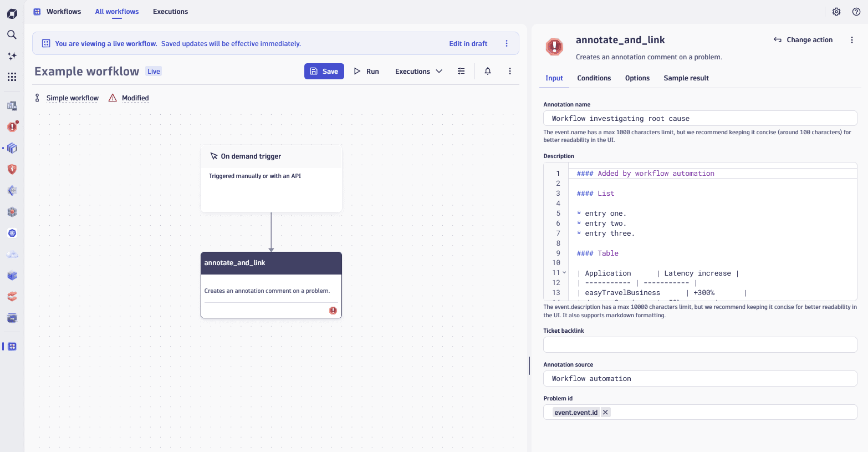Open the search tool in the sidebar

12,34
